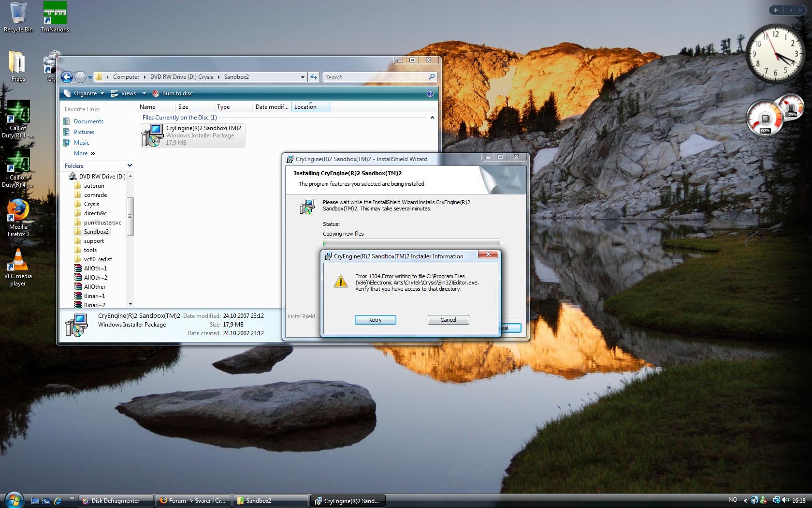This screenshot has height=508, width=812.
Task: Click Retry in the error dialog
Action: point(375,320)
